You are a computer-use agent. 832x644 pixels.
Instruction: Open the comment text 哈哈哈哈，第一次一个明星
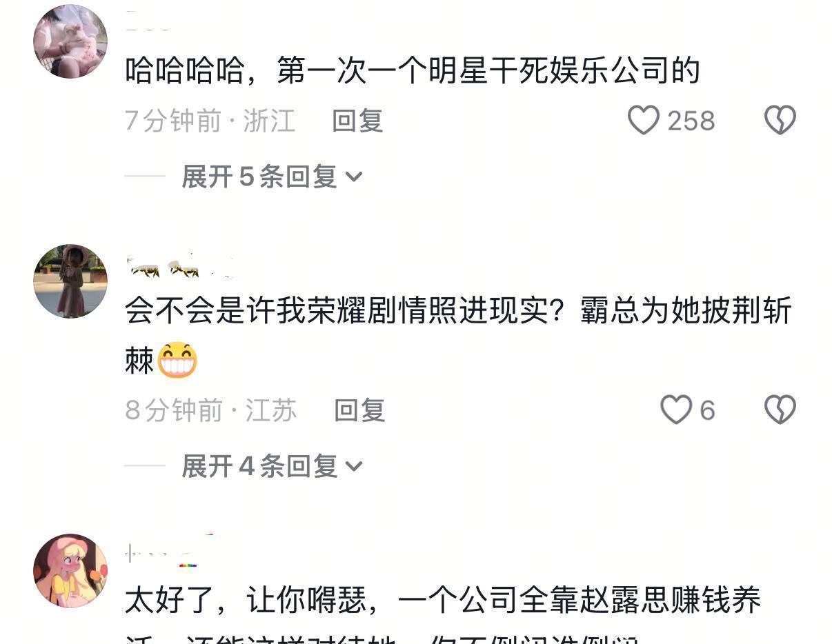[413, 71]
